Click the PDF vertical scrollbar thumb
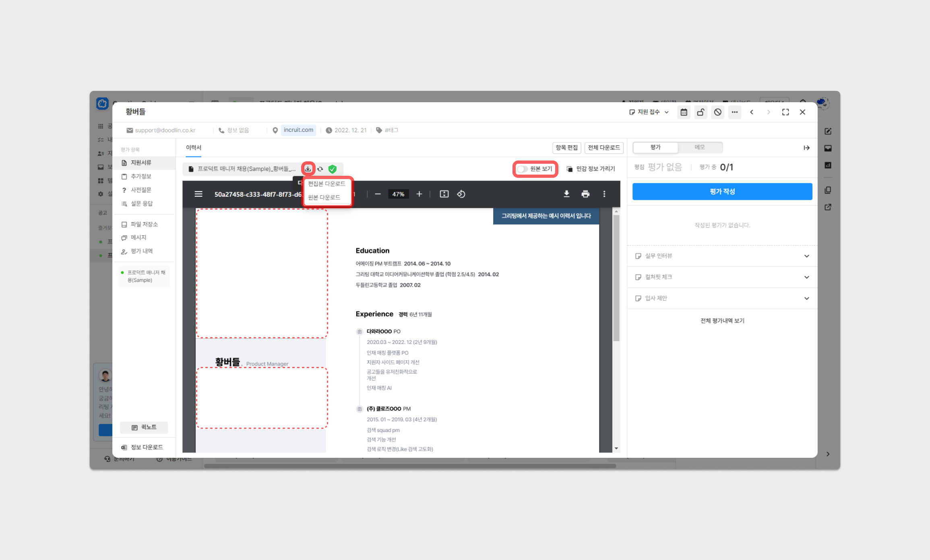This screenshot has height=560, width=930. point(616,278)
